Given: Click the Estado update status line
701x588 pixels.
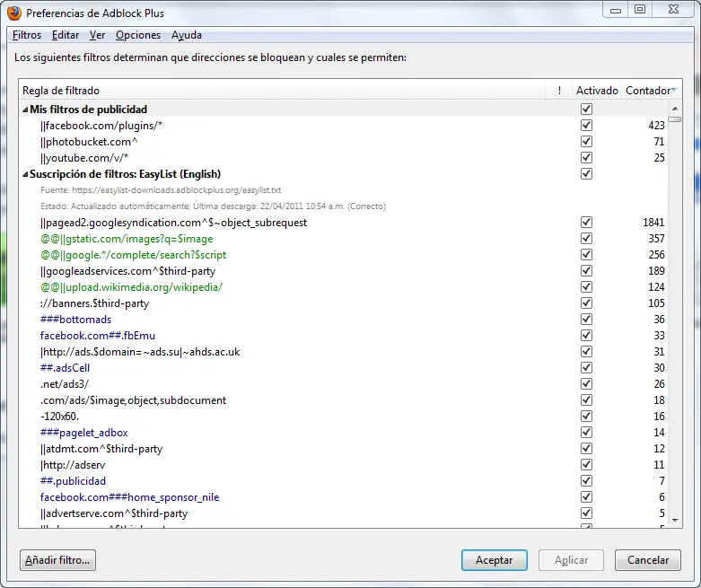Looking at the screenshot, I should (x=214, y=206).
